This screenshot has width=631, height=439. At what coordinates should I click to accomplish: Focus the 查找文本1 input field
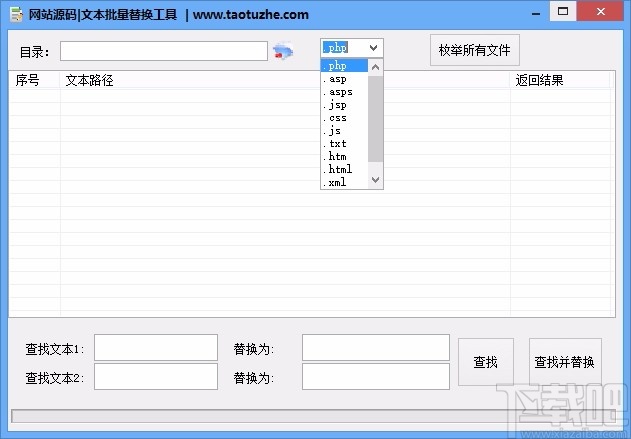point(156,347)
